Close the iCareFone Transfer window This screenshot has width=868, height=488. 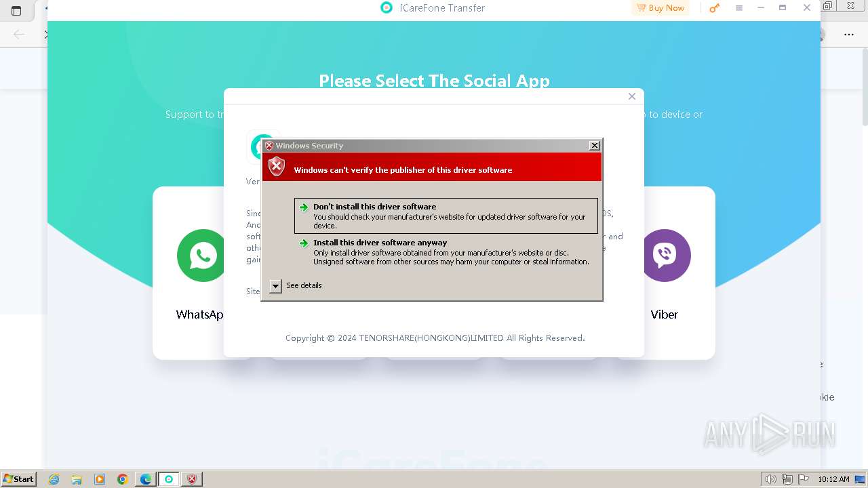coord(807,8)
